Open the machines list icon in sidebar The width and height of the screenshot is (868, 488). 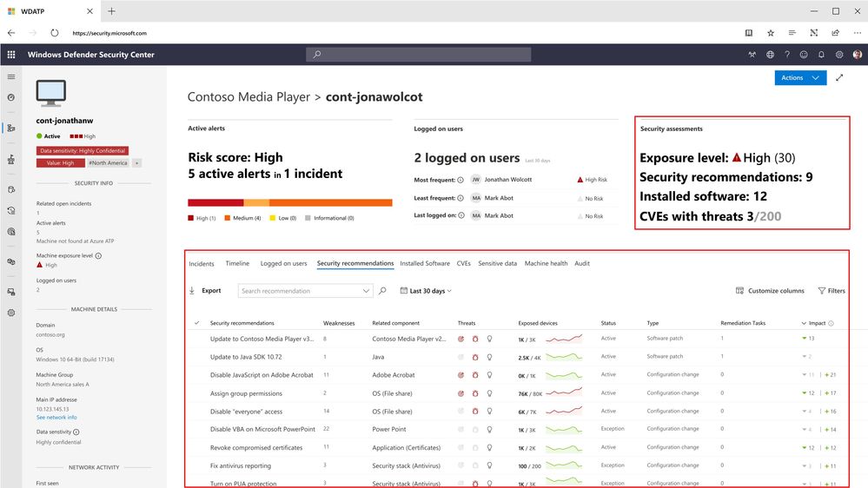[11, 128]
